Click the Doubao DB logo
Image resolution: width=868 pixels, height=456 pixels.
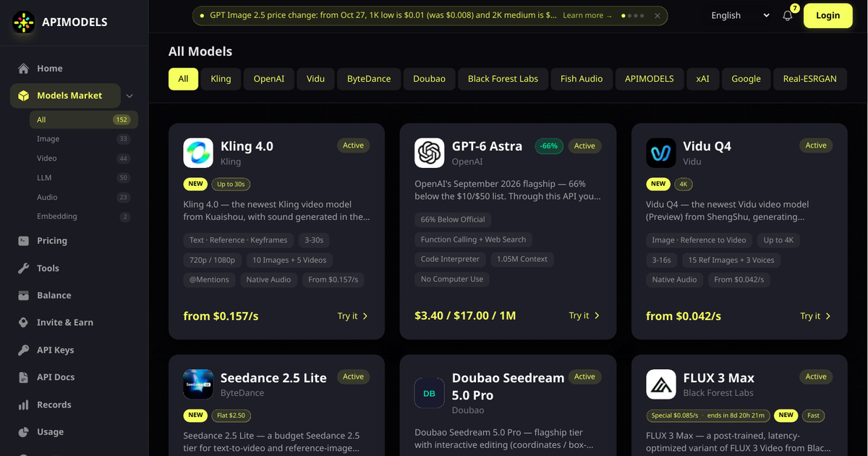430,393
